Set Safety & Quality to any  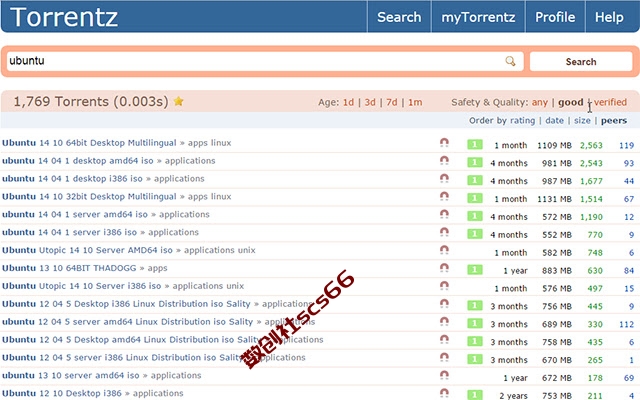click(x=540, y=102)
